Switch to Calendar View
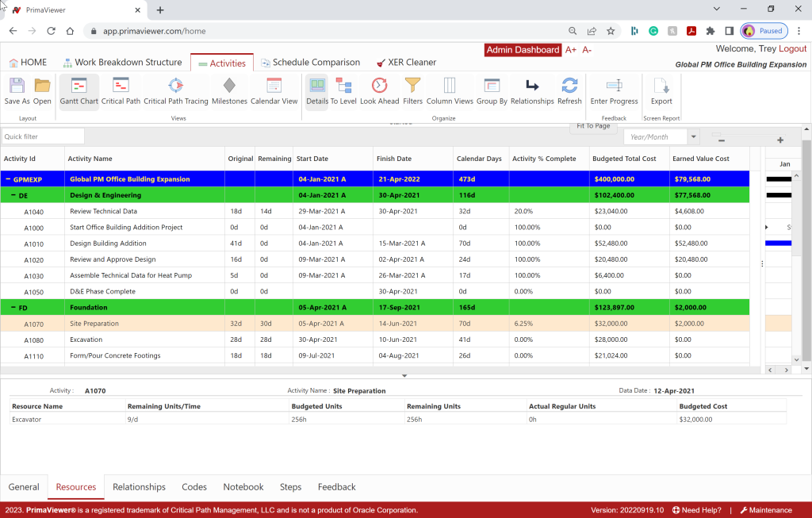Screen dimensions: 812x518 point(274,91)
